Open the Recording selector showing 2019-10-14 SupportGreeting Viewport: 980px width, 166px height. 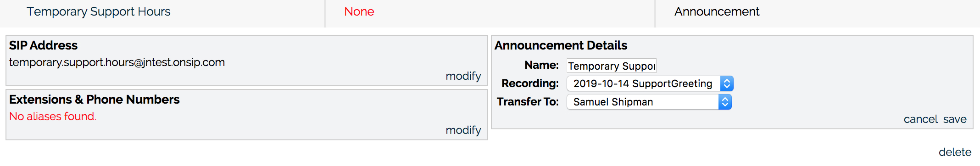pos(650,83)
